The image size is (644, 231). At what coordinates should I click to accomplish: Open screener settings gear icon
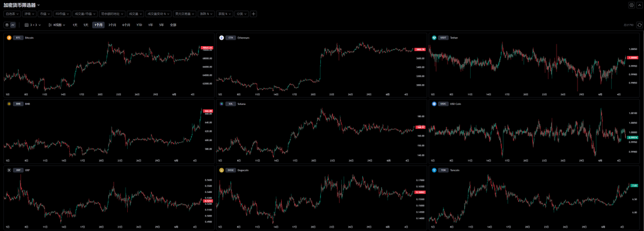tap(632, 5)
